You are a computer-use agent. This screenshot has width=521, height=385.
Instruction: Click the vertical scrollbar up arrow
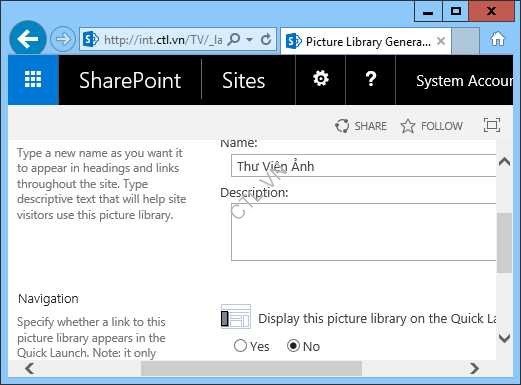pos(505,162)
